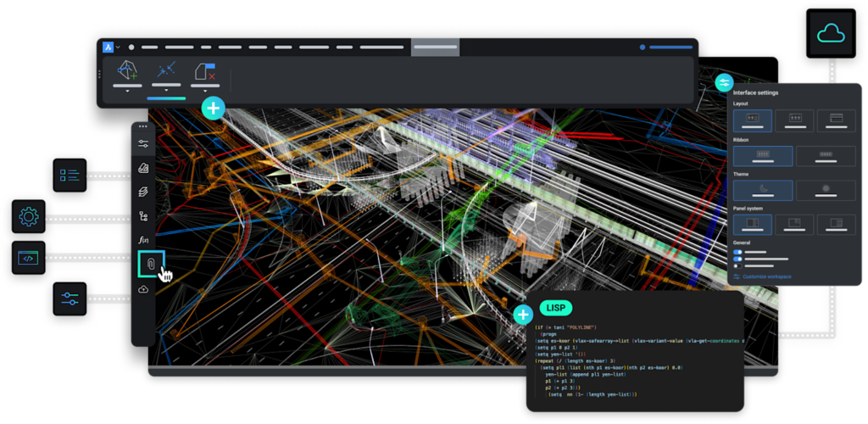Toggle the second switch under General
This screenshot has width=868, height=424.
pos(737,259)
